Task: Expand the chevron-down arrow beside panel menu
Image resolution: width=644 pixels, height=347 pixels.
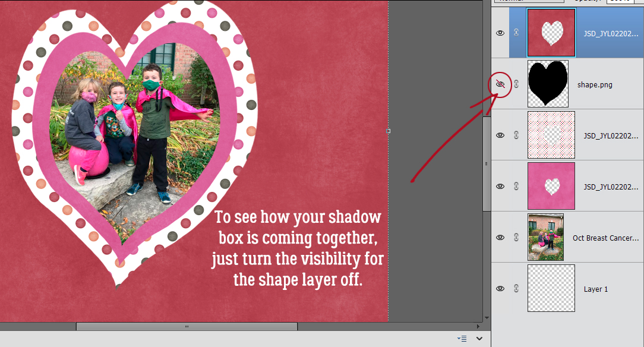Action: click(x=479, y=338)
